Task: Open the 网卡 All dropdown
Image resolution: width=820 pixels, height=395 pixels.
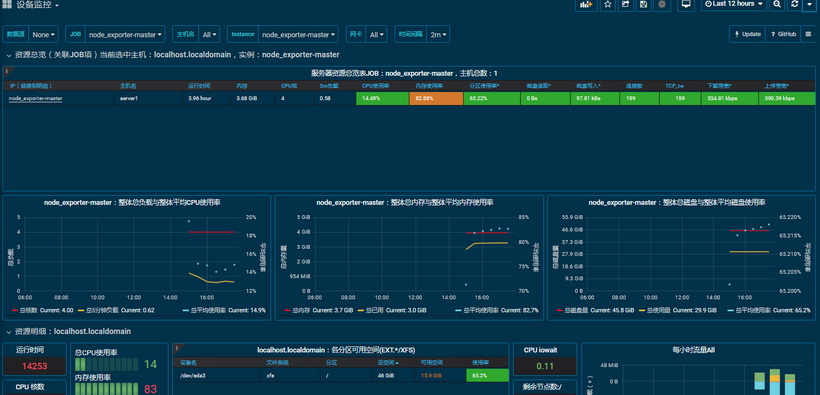Action: point(377,35)
